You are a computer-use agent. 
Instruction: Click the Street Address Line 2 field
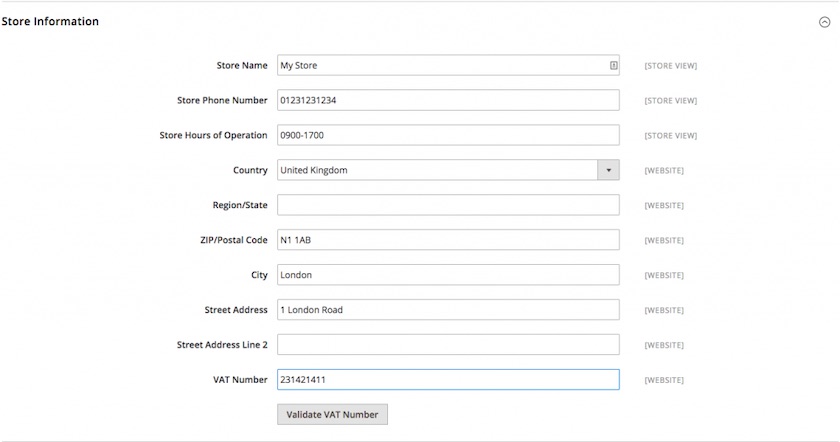pos(448,344)
